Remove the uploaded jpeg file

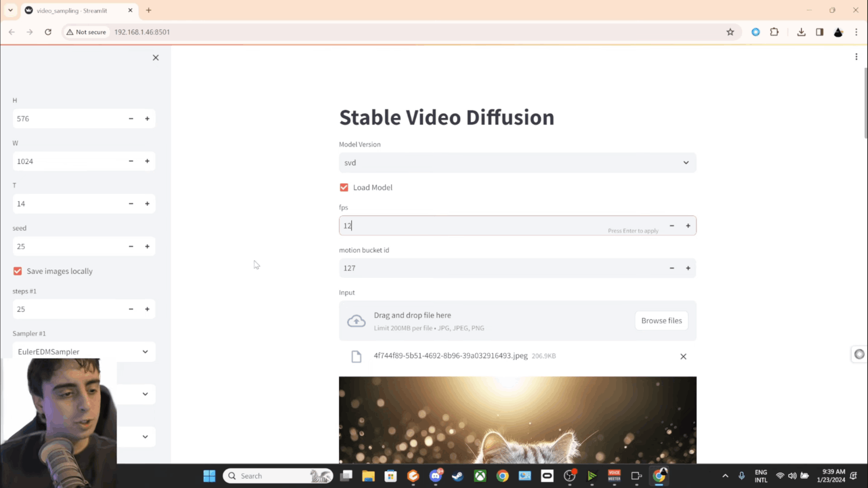coord(683,357)
